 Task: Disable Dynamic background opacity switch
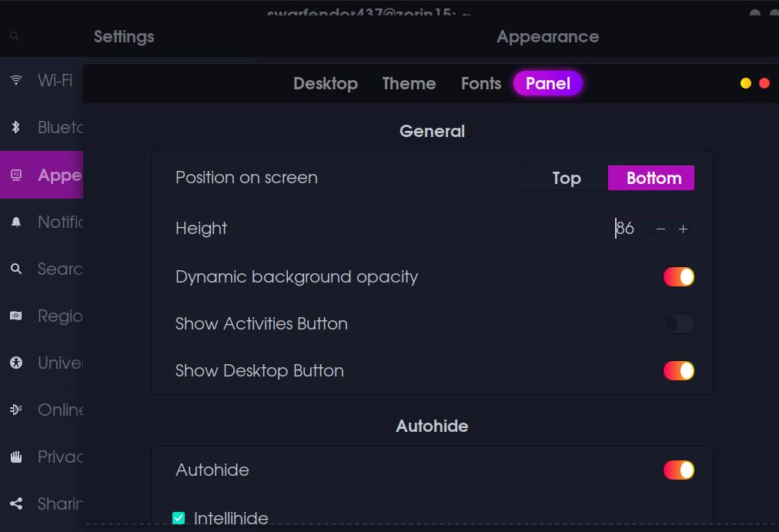pos(678,277)
